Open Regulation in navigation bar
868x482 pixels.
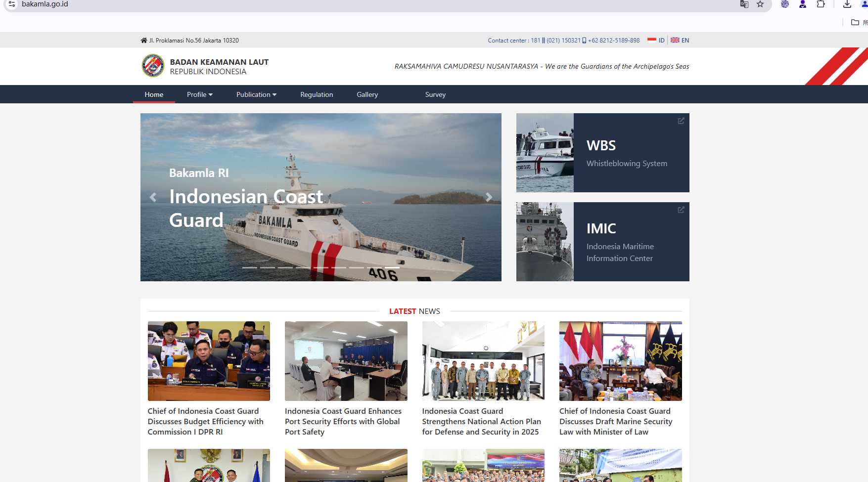[317, 94]
